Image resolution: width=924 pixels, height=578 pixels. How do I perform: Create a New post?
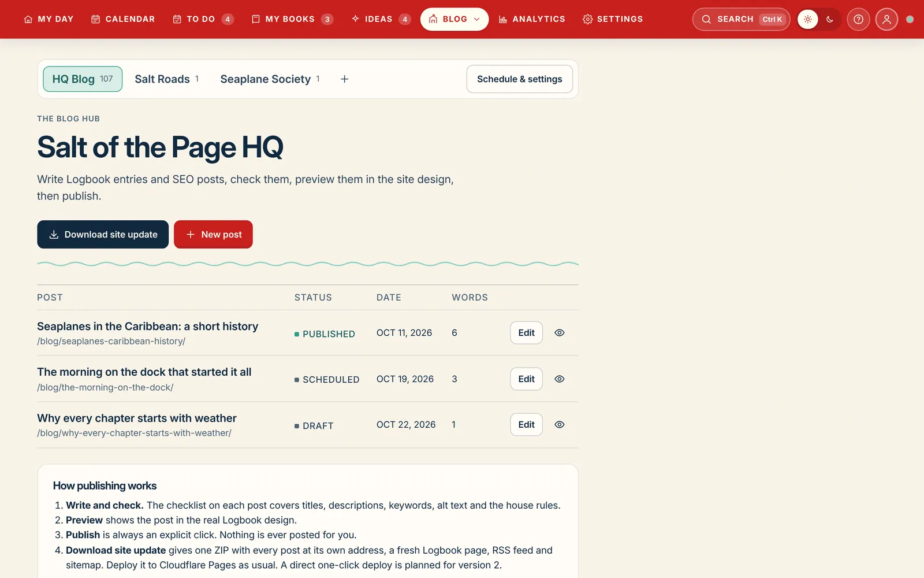[213, 235]
